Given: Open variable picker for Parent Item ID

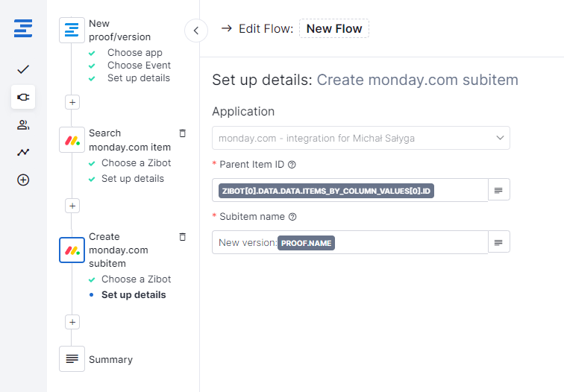Looking at the screenshot, I should (498, 191).
